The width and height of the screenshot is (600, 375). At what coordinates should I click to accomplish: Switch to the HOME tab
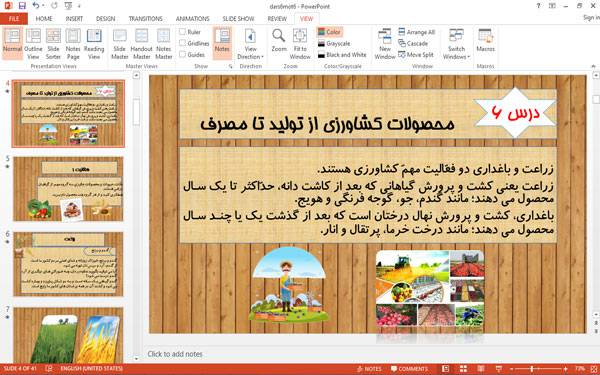(x=44, y=18)
